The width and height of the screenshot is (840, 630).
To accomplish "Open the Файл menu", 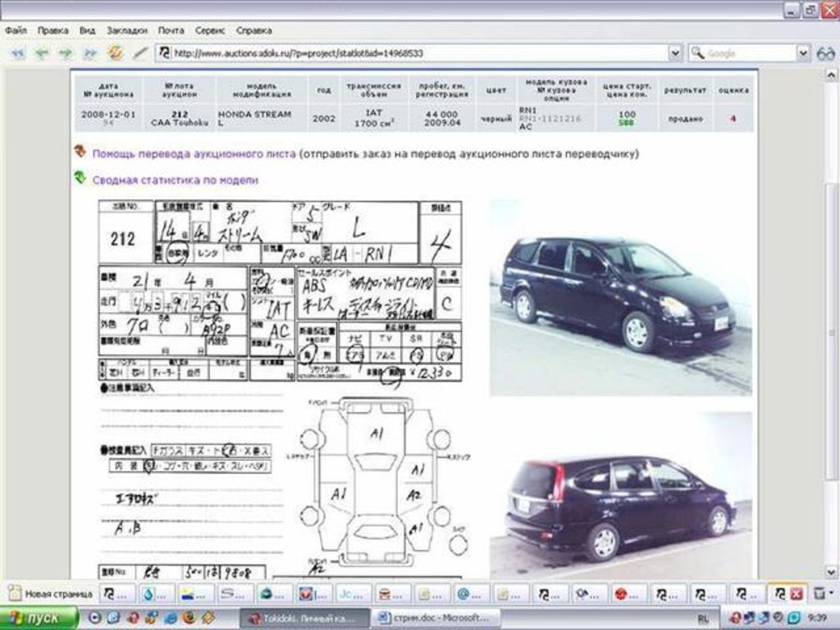I will tap(16, 30).
